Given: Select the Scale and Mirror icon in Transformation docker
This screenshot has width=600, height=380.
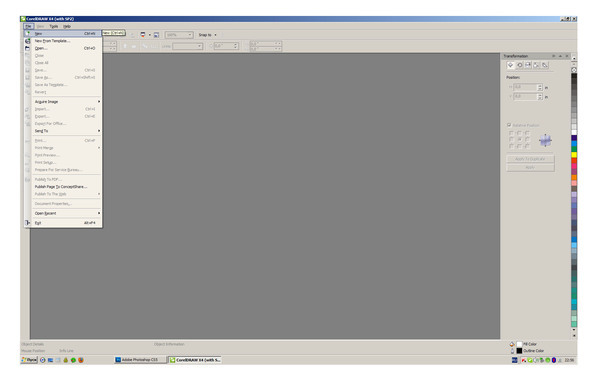Looking at the screenshot, I should coord(528,65).
